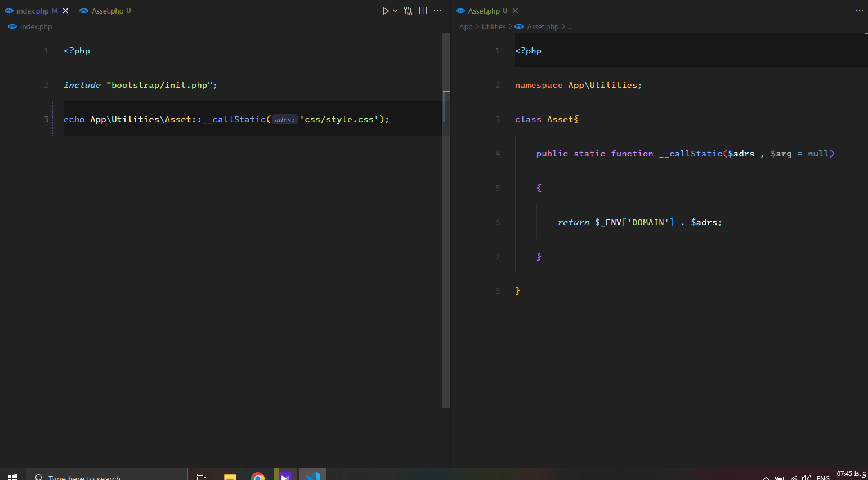Click the 'class' keyword
The image size is (868, 480).
point(528,119)
